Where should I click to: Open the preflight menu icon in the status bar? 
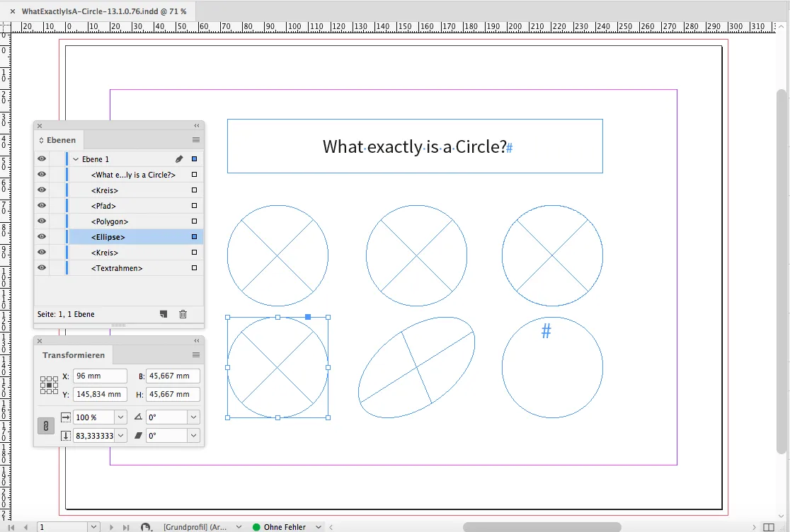(x=146, y=527)
